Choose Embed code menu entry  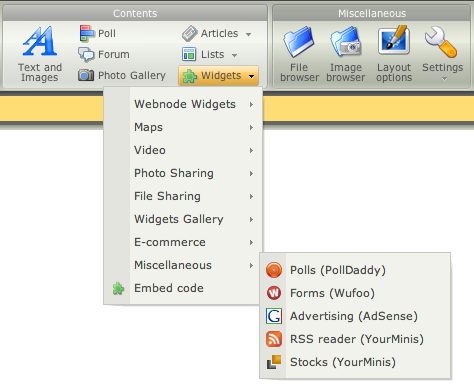pos(183,288)
